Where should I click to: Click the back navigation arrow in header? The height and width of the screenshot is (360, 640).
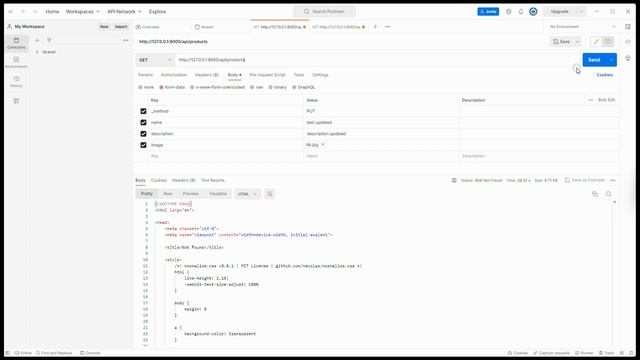click(x=24, y=12)
